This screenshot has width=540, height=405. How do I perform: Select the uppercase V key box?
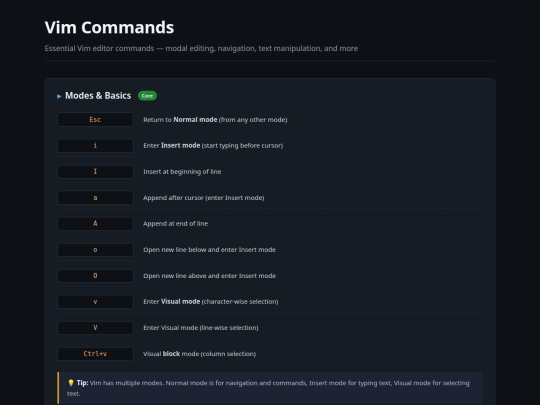95,328
